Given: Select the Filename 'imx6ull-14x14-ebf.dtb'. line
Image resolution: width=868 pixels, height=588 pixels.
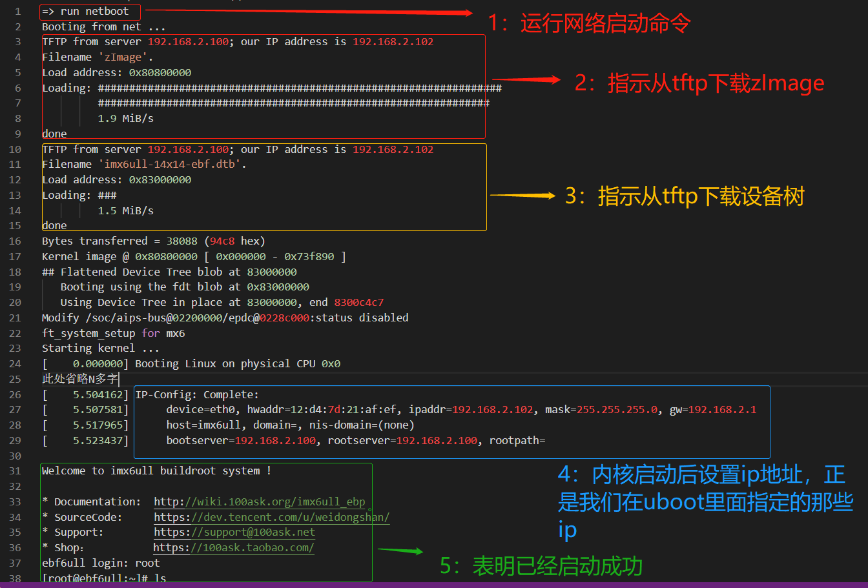Looking at the screenshot, I should (145, 164).
